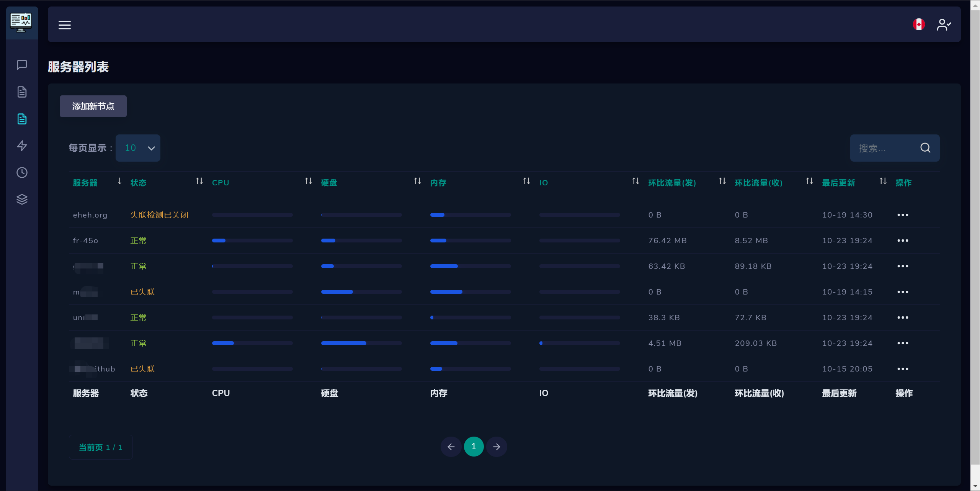
Task: Sort table by 服务器 column
Action: 85,183
